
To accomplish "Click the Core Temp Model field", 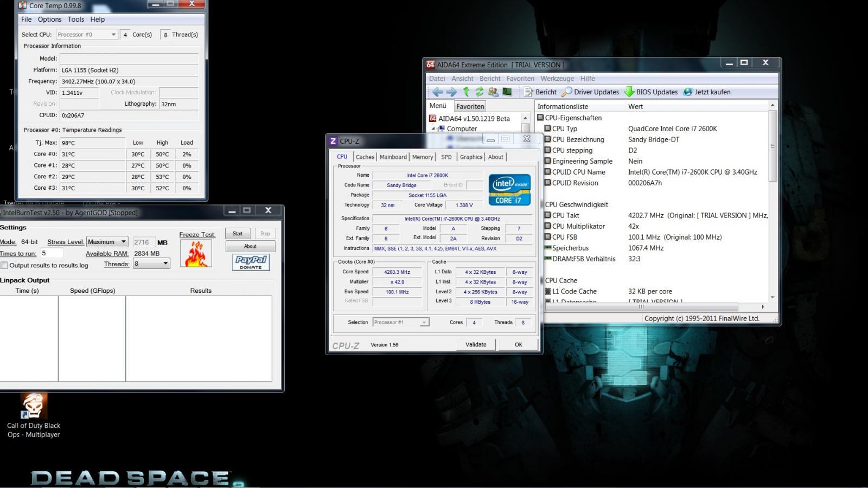I will click(x=129, y=59).
